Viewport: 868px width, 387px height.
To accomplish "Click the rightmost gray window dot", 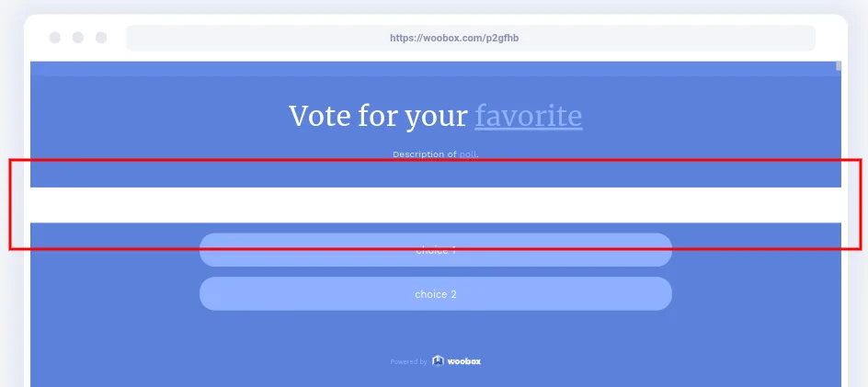I will 101,38.
